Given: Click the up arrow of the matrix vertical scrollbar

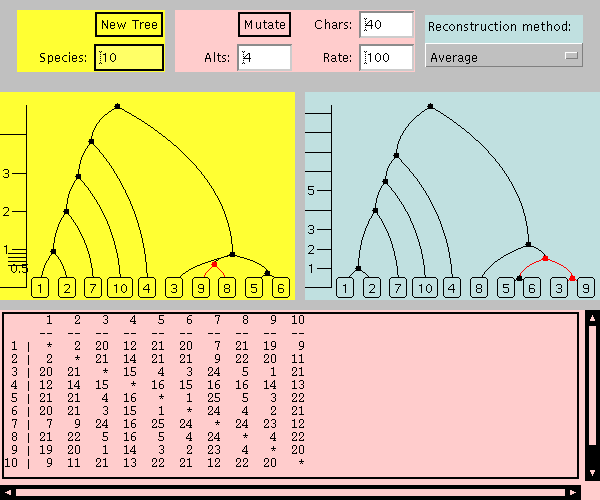Looking at the screenshot, I should (592, 319).
